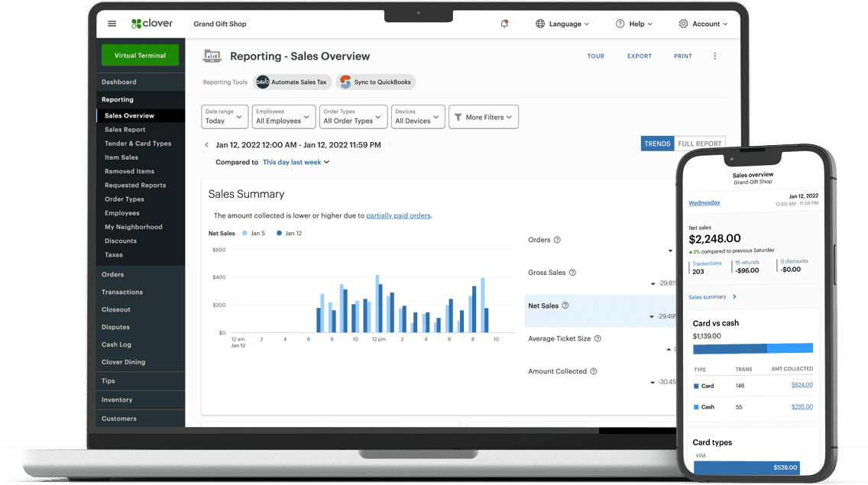
Task: Click the help icon beside Average Ticket Size
Action: coord(598,338)
